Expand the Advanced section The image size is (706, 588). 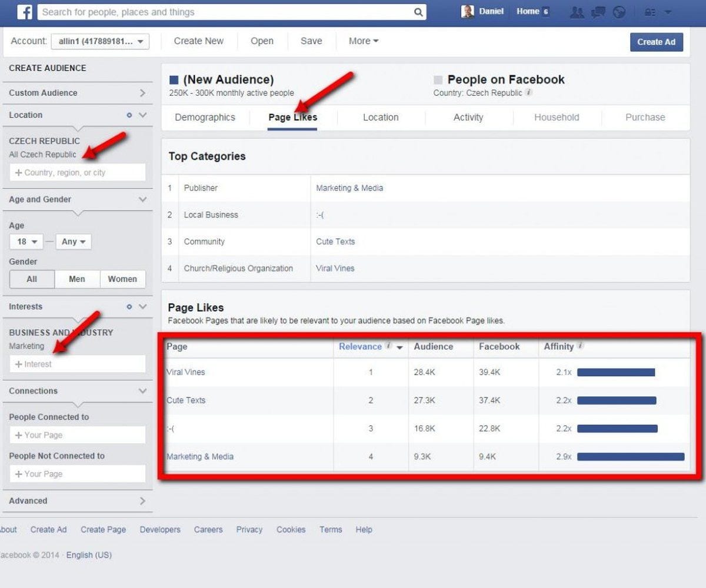[x=77, y=501]
